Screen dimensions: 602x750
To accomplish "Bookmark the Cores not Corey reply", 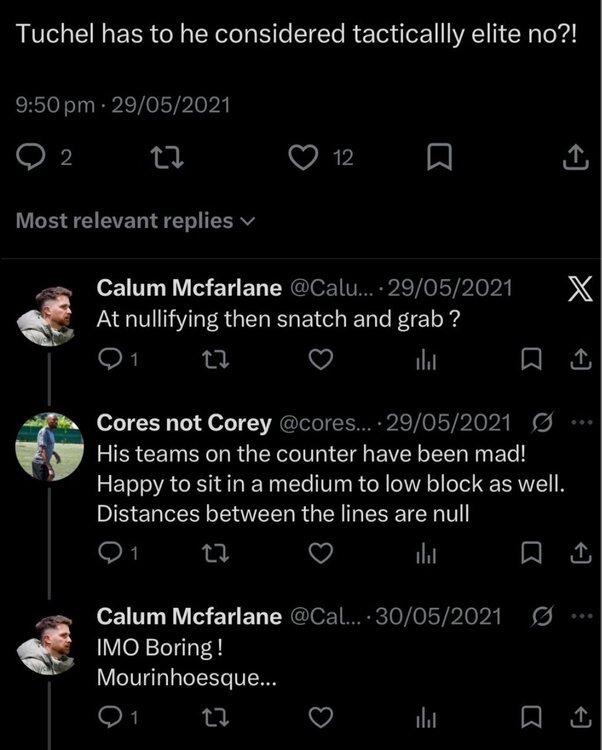I will coord(531,553).
